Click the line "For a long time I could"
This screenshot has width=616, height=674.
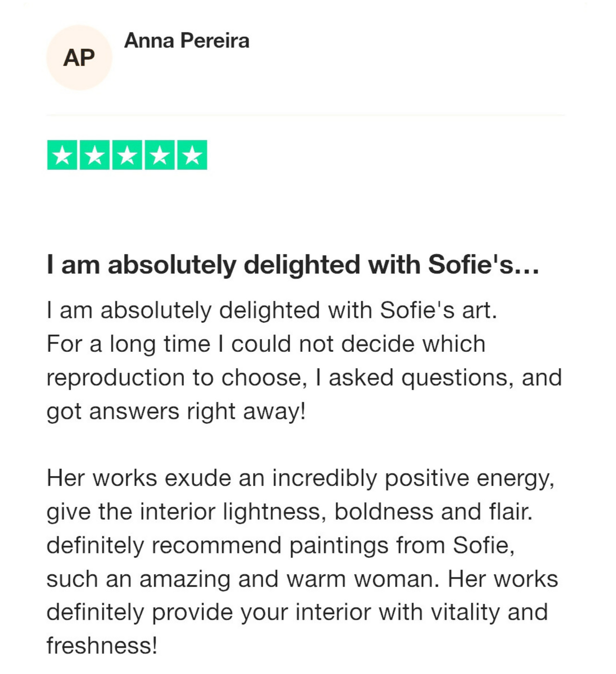tap(266, 344)
